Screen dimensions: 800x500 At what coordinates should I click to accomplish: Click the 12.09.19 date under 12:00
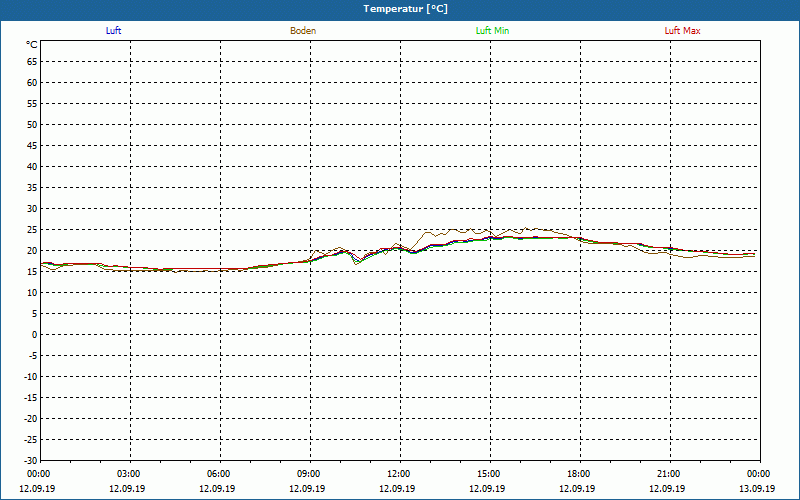click(x=397, y=488)
